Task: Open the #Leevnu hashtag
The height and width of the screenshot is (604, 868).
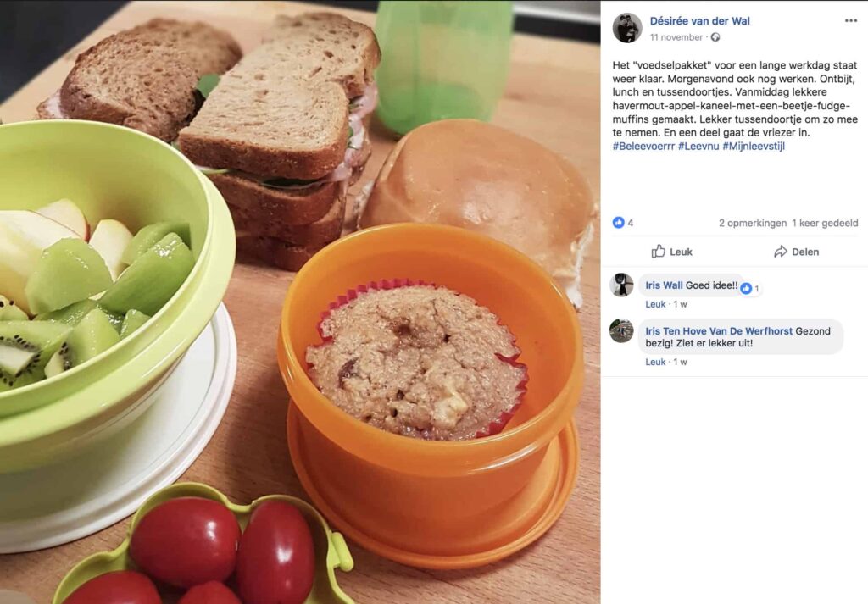Action: pyautogui.click(x=698, y=146)
